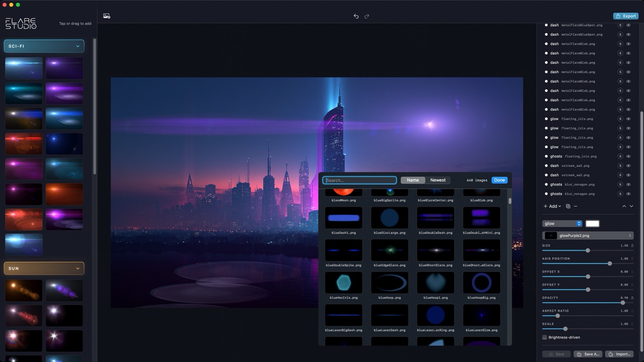Click the undo arrow icon
This screenshot has height=362, width=644.
356,16
